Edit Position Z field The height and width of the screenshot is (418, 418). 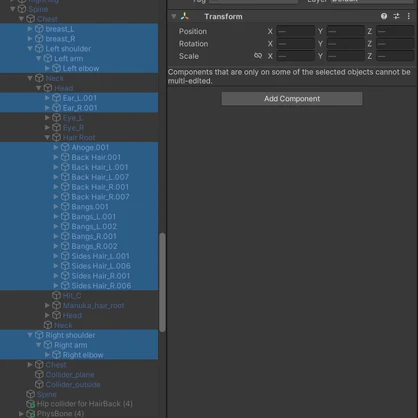point(395,31)
